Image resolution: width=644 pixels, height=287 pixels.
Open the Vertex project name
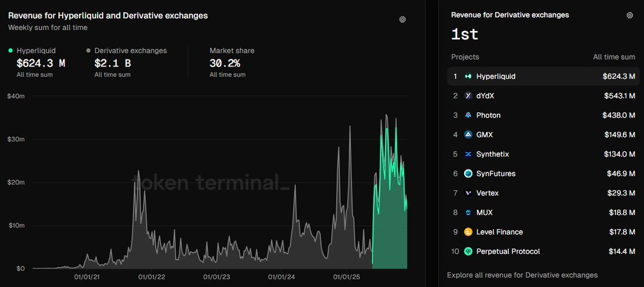tap(487, 193)
